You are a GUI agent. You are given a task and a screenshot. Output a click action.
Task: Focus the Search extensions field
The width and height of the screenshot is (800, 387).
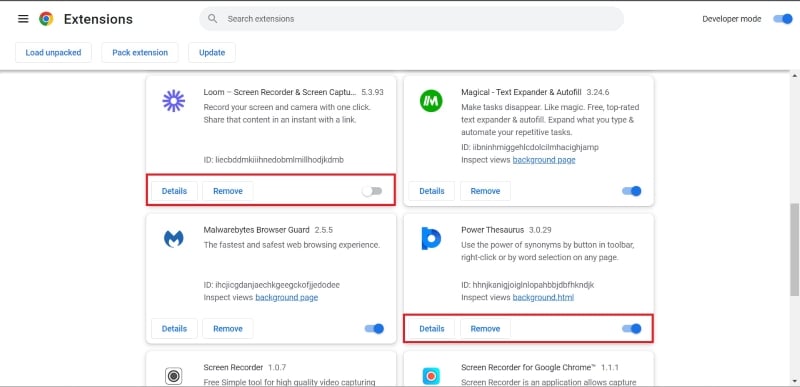pos(411,19)
